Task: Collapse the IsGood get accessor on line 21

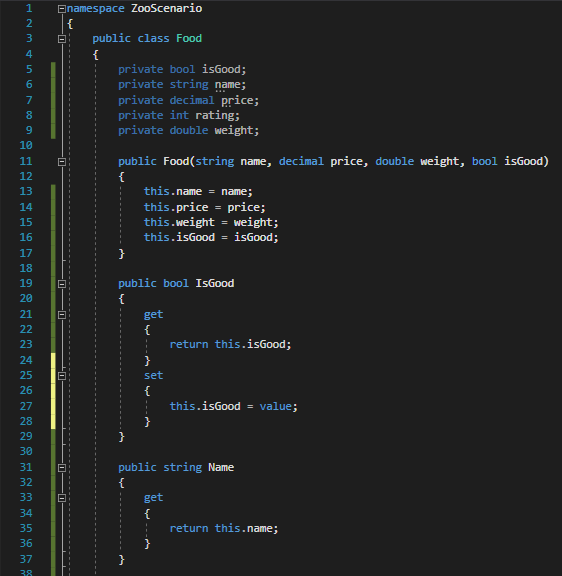Action: 62,315
